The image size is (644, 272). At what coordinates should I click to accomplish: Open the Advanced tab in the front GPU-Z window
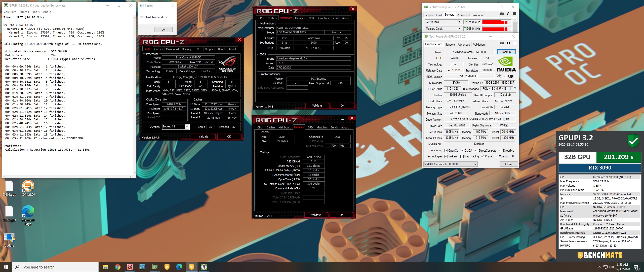click(x=464, y=45)
